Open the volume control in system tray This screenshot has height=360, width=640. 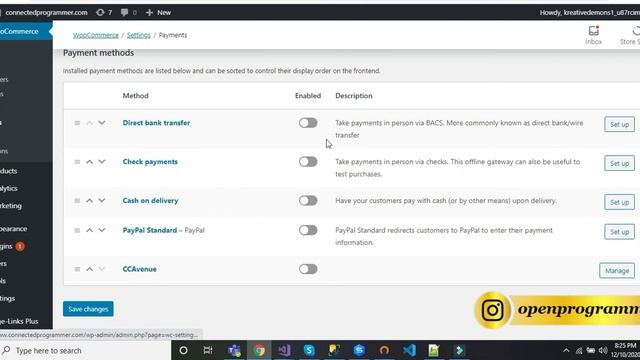(603, 350)
